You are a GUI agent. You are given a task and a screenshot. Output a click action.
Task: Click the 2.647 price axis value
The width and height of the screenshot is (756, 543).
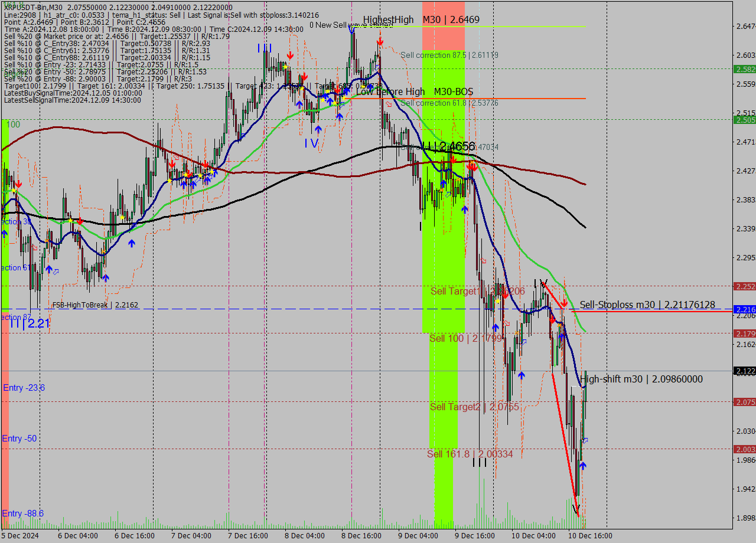[x=745, y=26]
